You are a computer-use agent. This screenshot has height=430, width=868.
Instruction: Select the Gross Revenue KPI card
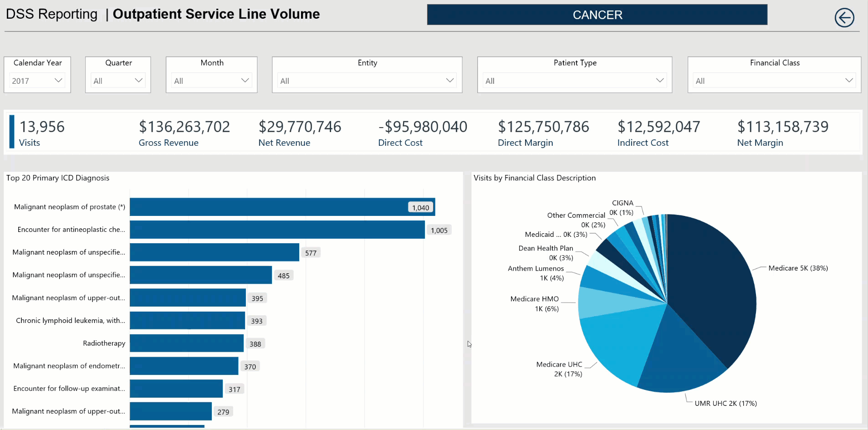click(184, 133)
